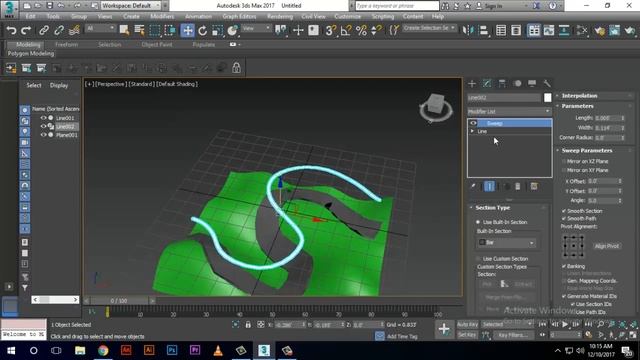Viewport: 640px width, 360px height.
Task: Click the Align Pivot button
Action: [x=607, y=246]
